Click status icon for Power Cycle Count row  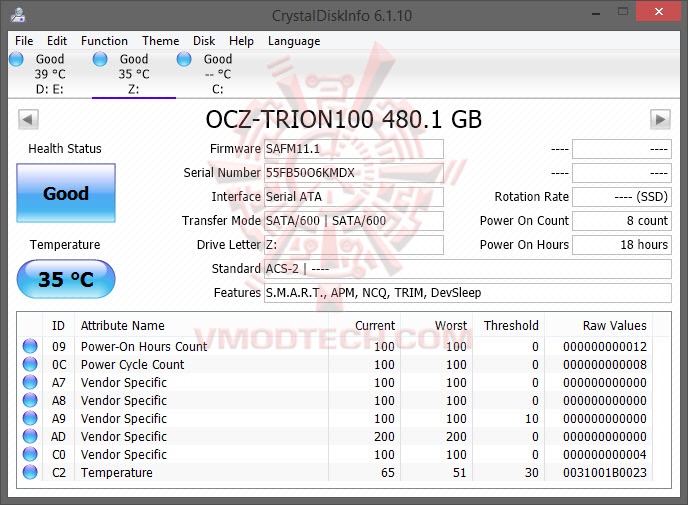point(30,364)
